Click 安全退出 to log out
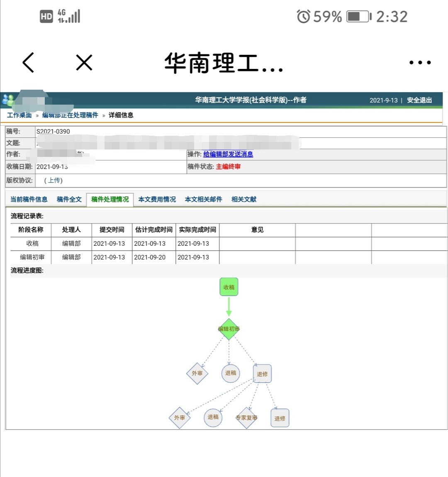 coord(419,100)
